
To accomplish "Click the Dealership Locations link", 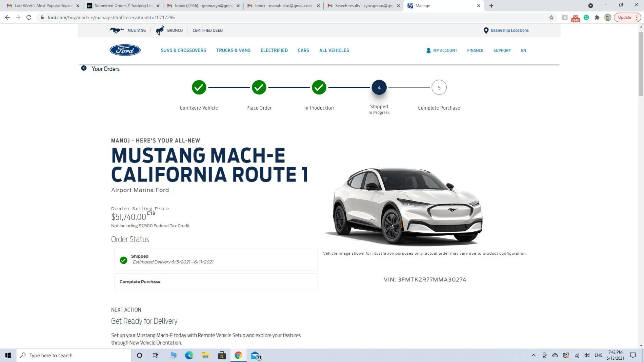I will click(509, 30).
